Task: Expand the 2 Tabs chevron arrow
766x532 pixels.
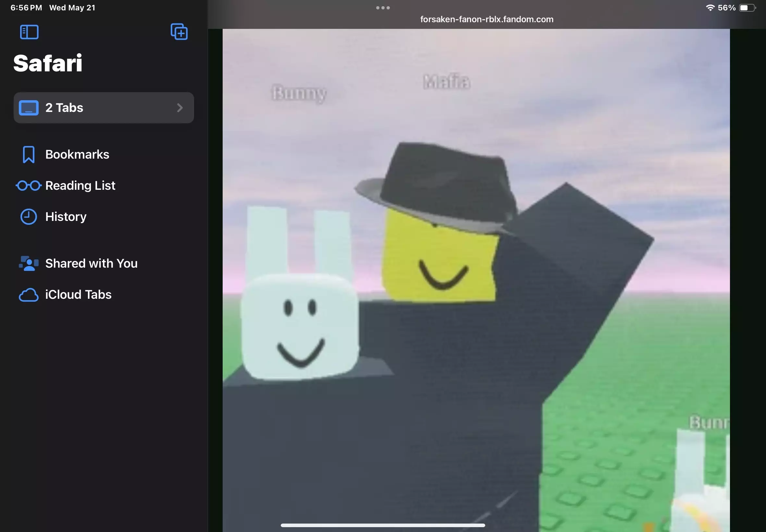Action: [x=180, y=108]
